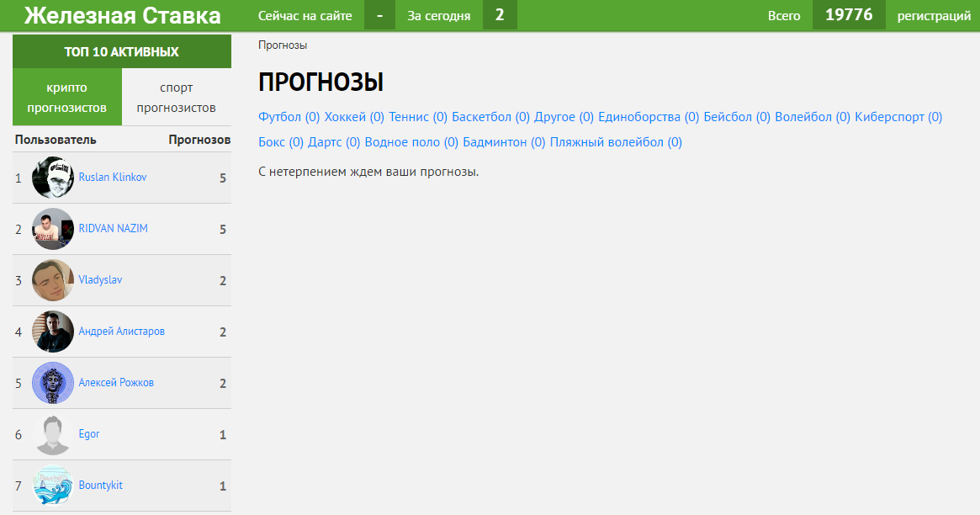Click the ТОП 10 АКТИВНЫХ header
The height and width of the screenshot is (515, 980).
[122, 52]
